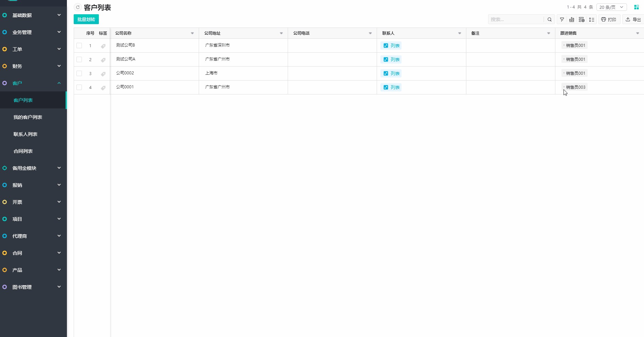This screenshot has height=337, width=644.
Task: Open 公司电话 column header dropdown arrow
Action: point(370,33)
